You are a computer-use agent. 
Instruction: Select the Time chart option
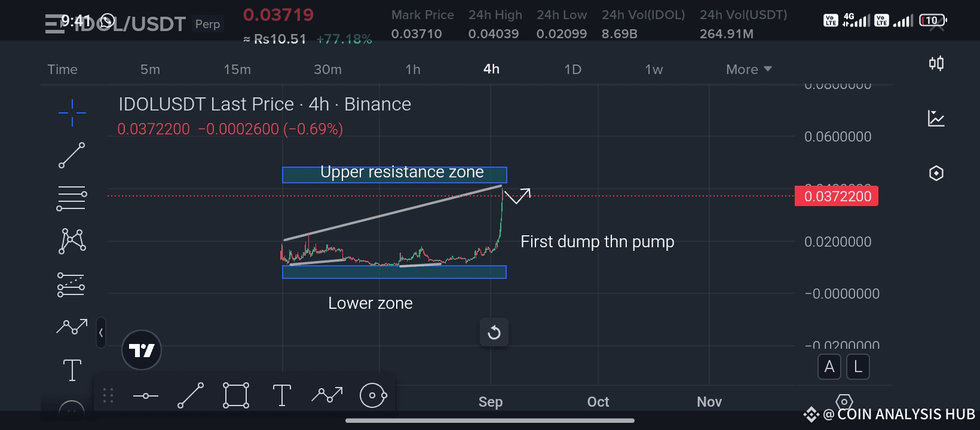pyautogui.click(x=62, y=69)
